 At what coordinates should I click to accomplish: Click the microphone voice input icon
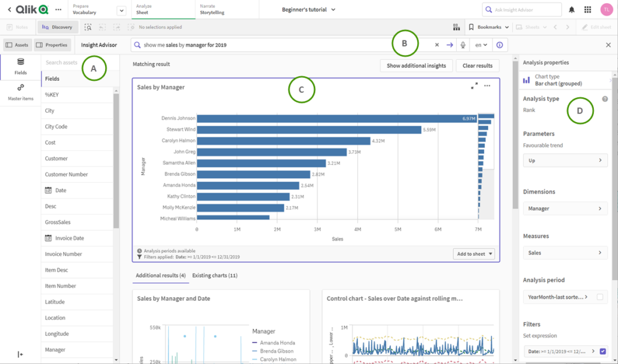coord(463,45)
